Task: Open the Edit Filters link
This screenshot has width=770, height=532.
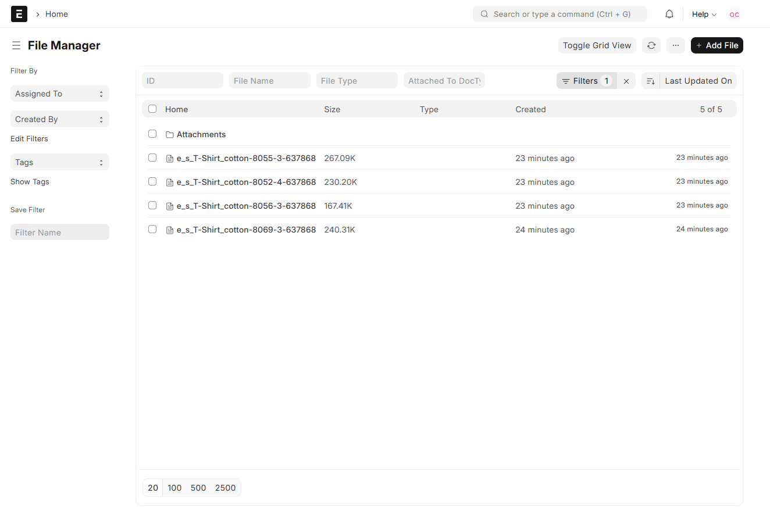Action: [x=29, y=139]
